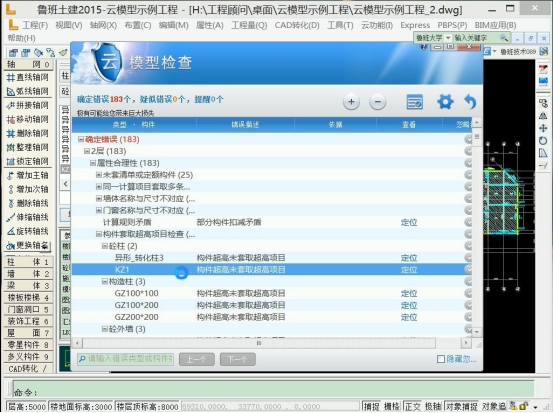Screen dimensions: 553x413
Task: Select 伸缩轴线 tool
Action: pos(28,217)
